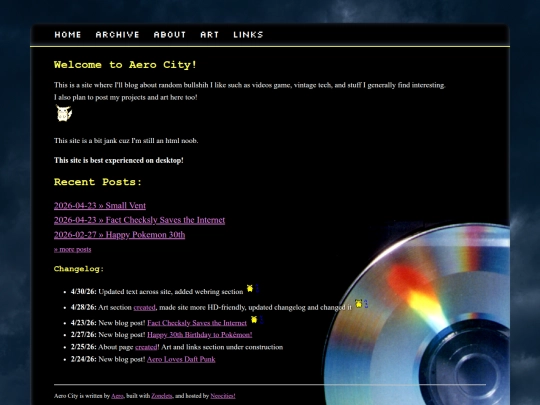The width and height of the screenshot is (540, 405).
Task: Open Fact Checksly Saves the Internet recent post
Action: [x=139, y=220]
